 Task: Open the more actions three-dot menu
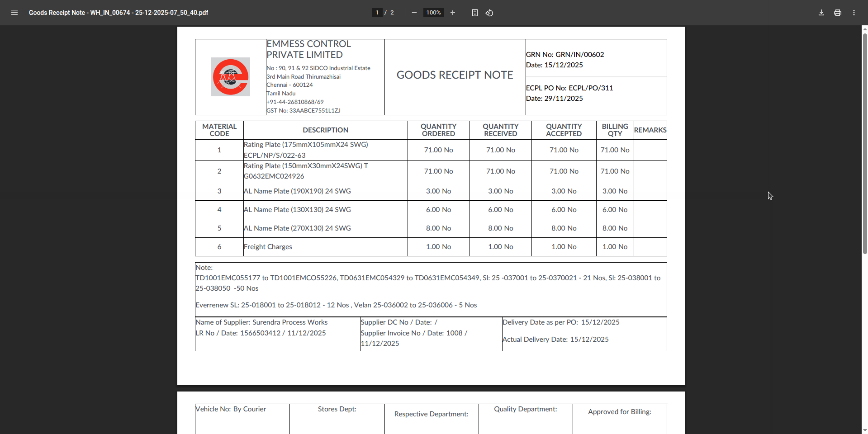pyautogui.click(x=854, y=13)
